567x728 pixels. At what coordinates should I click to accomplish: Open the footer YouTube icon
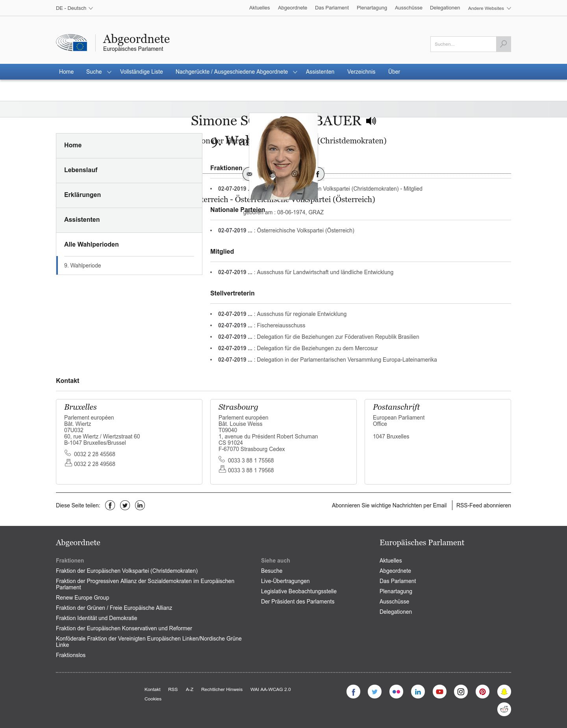(439, 691)
